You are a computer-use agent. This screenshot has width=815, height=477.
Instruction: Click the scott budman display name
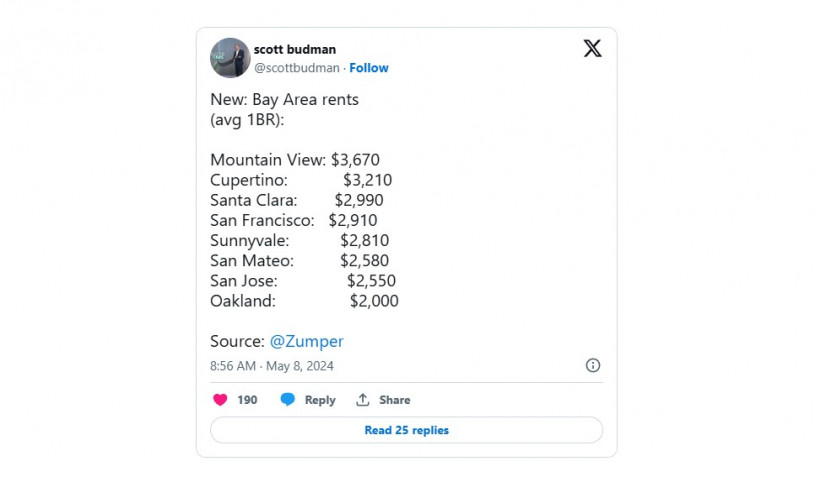(x=294, y=49)
